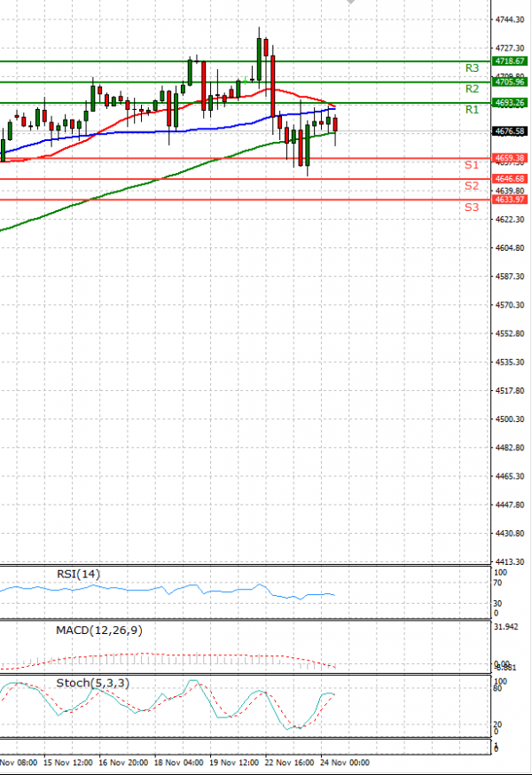
Task: Click the R2 resistance level label
Action: click(x=472, y=89)
